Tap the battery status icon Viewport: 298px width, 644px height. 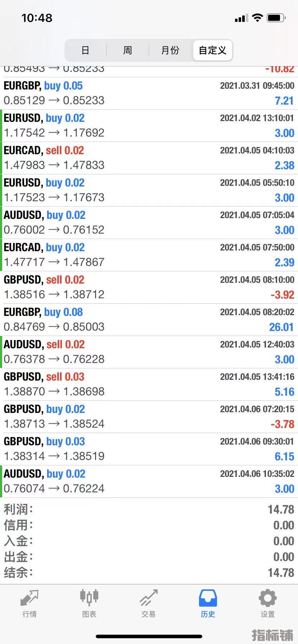pyautogui.click(x=276, y=18)
